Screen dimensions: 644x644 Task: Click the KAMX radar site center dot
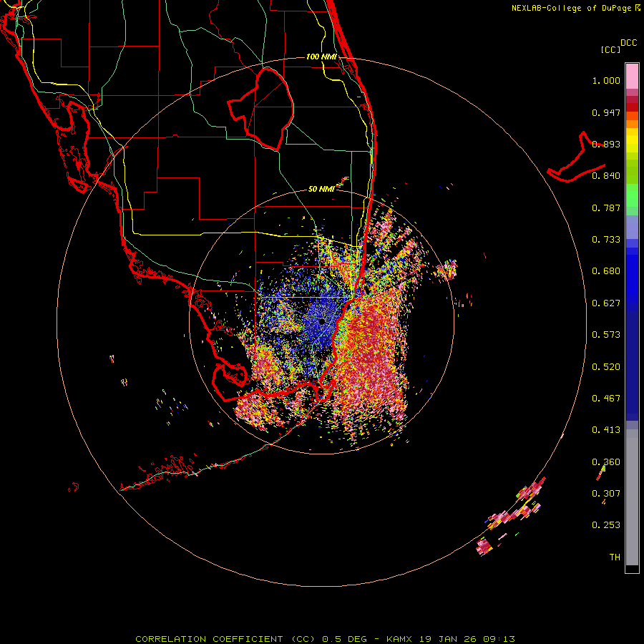point(321,321)
